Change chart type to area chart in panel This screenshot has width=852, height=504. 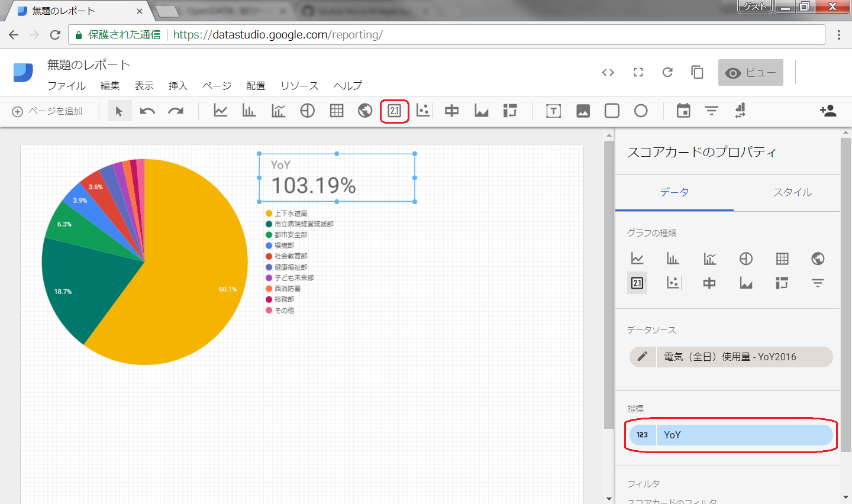coord(746,283)
